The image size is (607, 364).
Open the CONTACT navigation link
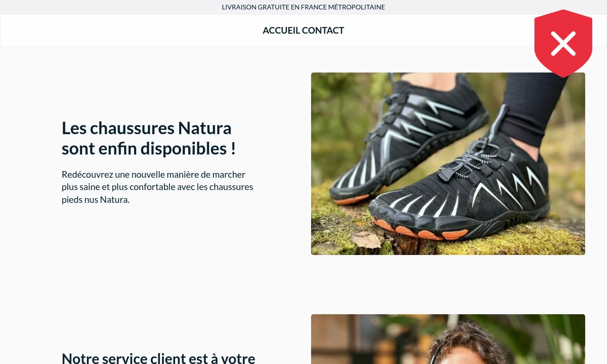[323, 30]
